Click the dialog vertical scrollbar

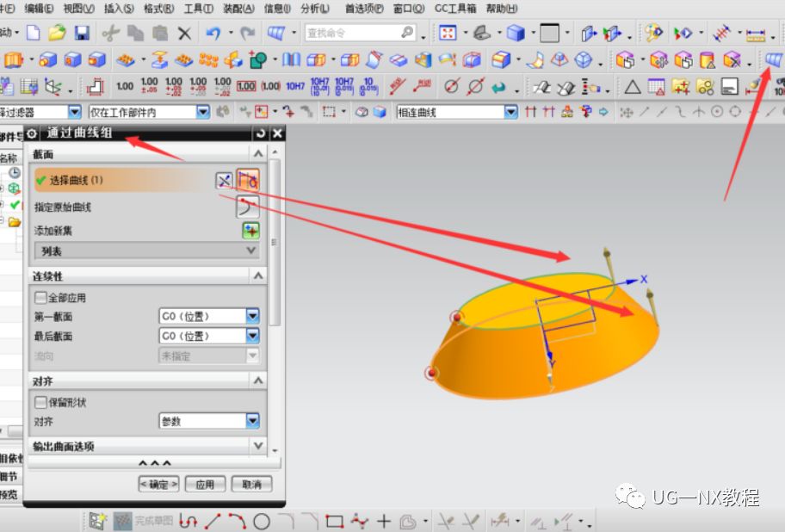(274, 243)
